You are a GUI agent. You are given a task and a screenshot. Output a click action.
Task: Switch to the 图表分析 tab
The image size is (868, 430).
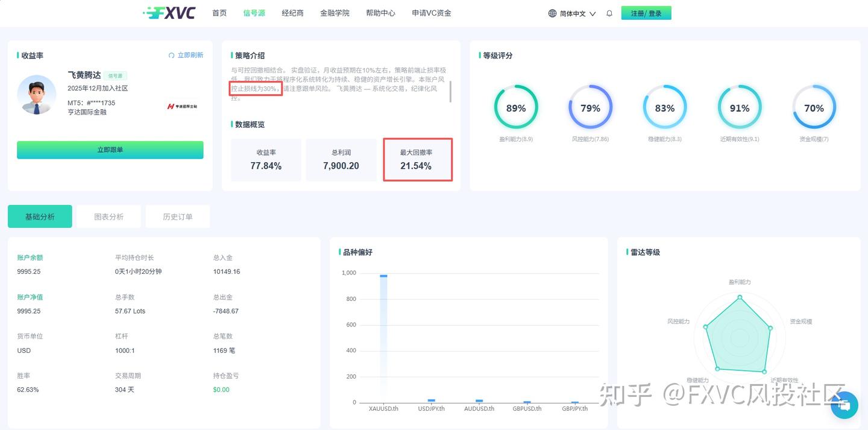108,216
